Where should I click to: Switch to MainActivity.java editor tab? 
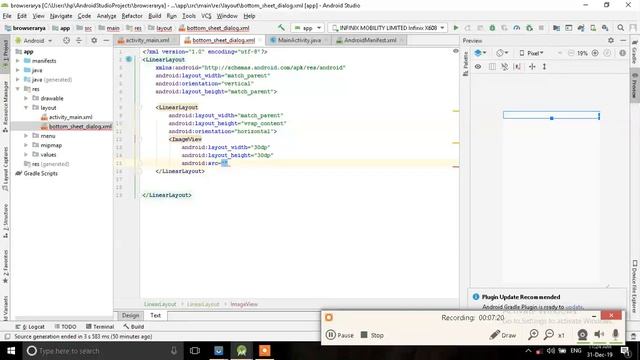(x=299, y=40)
